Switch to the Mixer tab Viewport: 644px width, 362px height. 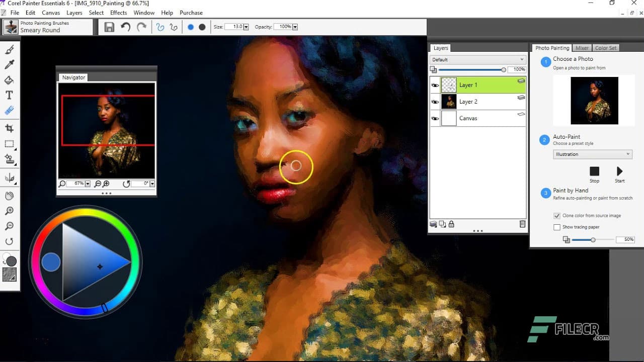[x=582, y=47]
